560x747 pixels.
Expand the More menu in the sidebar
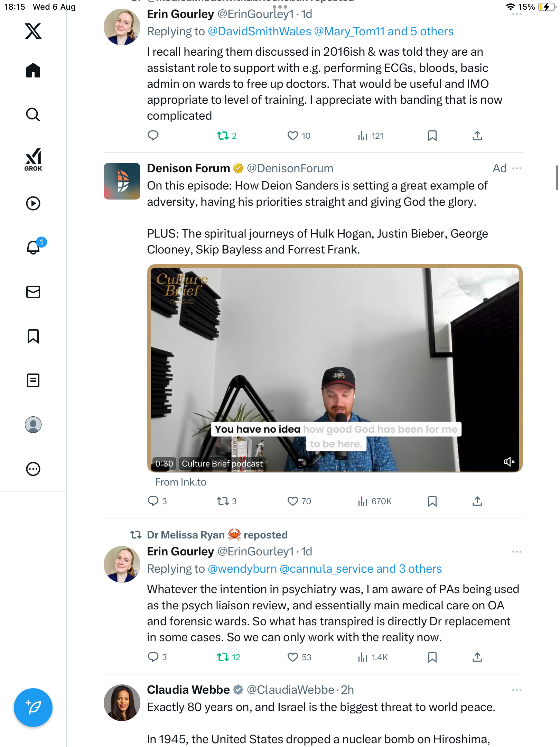click(x=33, y=469)
